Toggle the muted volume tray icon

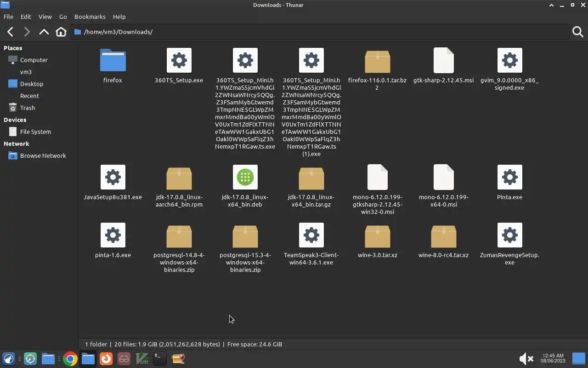click(526, 359)
